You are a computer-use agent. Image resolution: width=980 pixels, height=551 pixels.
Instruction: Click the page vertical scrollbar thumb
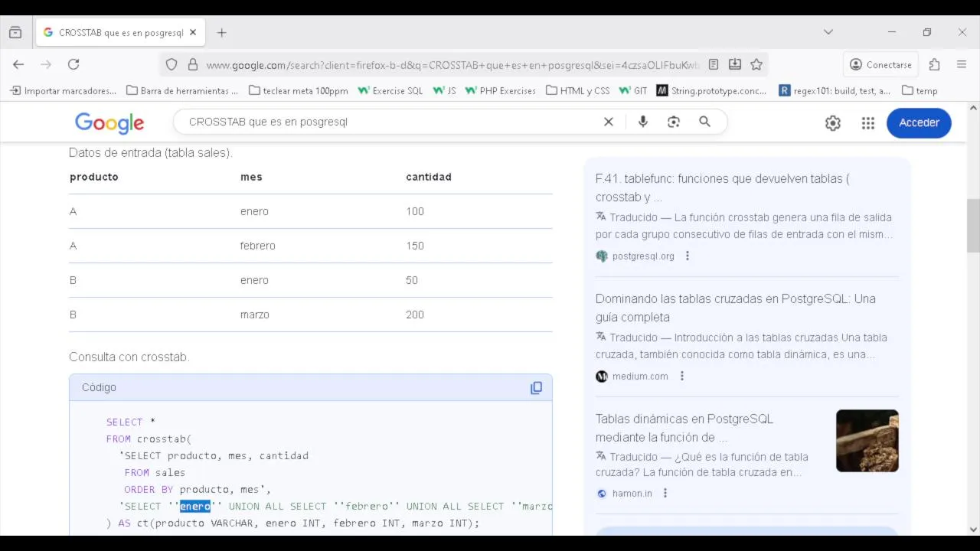(973, 225)
